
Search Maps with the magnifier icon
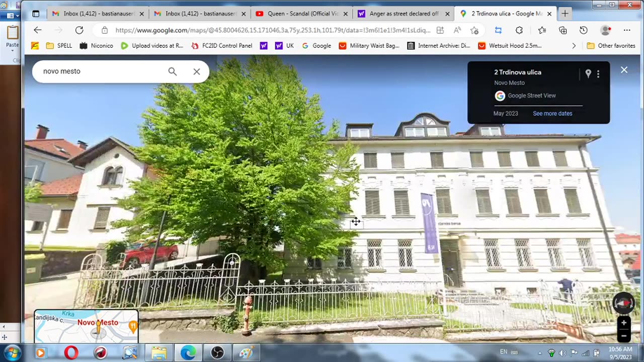[173, 71]
